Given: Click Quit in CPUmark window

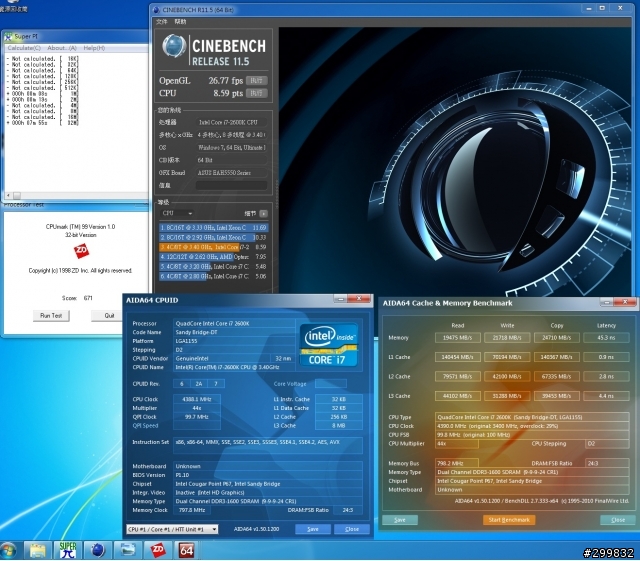Looking at the screenshot, I should click(x=109, y=316).
